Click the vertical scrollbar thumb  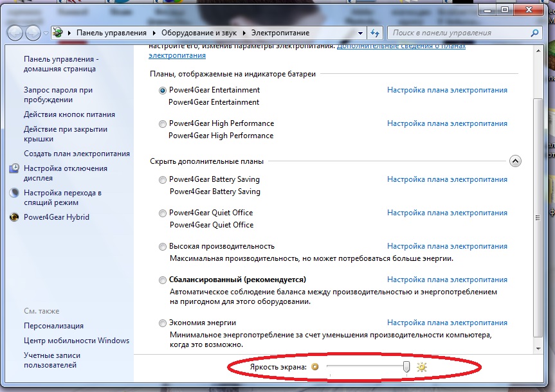coord(538,218)
